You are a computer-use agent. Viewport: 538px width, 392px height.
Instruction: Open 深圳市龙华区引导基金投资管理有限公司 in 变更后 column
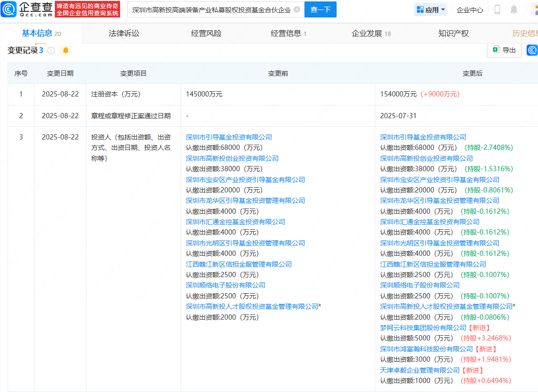tap(440, 201)
